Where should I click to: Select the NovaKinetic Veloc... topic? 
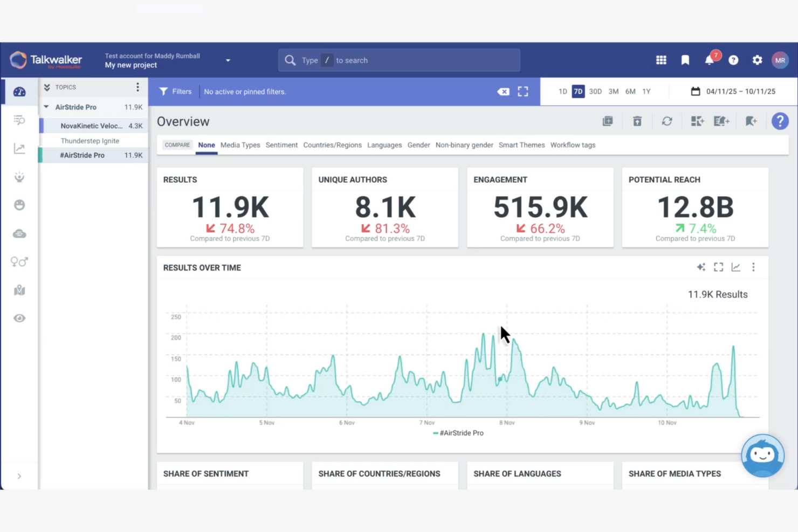point(93,126)
